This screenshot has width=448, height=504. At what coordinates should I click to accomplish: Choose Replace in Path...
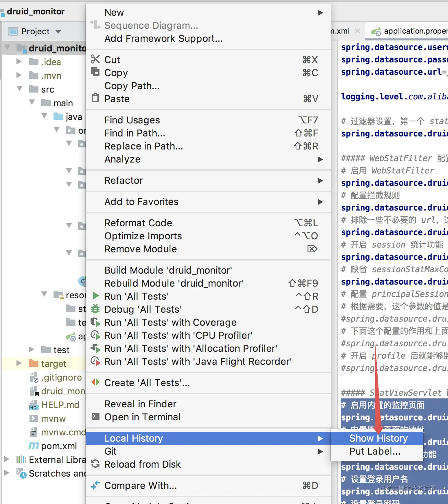pos(208,146)
